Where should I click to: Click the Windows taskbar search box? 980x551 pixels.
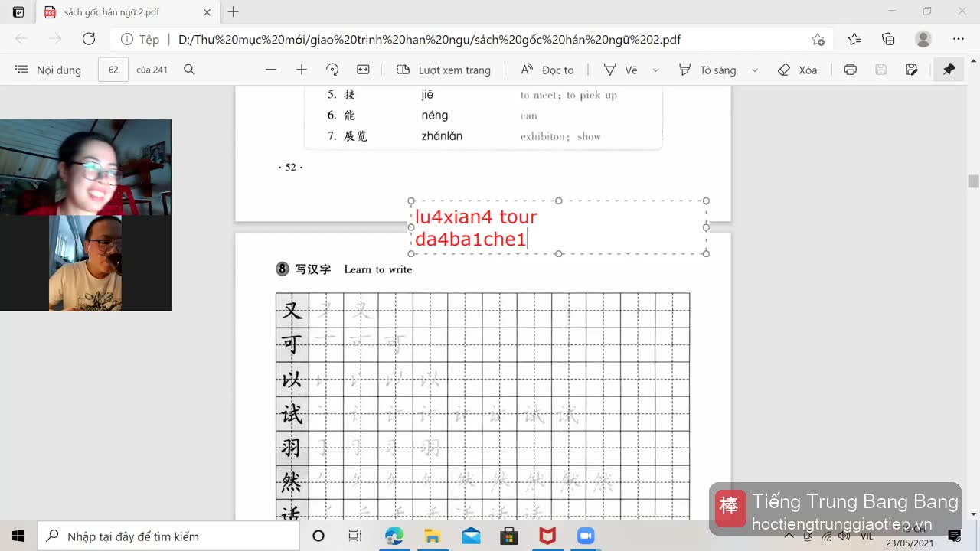(168, 536)
